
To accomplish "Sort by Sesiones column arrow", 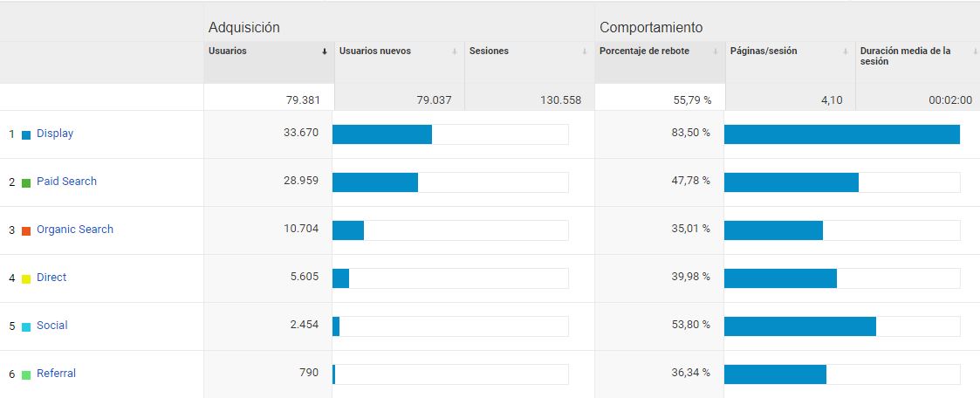I will click(x=585, y=51).
